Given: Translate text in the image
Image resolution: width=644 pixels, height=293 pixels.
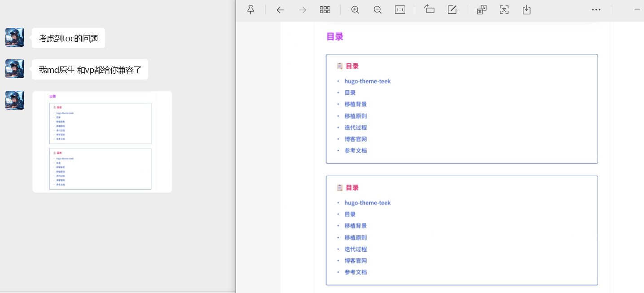Looking at the screenshot, I should pyautogui.click(x=482, y=10).
